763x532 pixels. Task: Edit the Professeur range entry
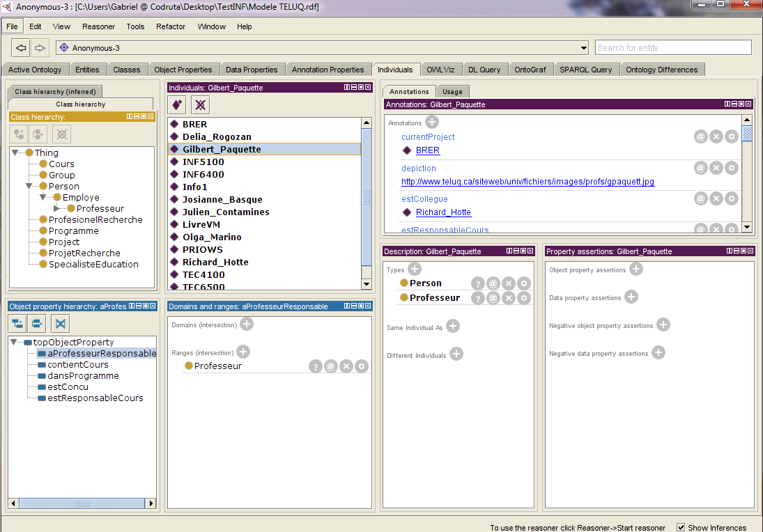[x=361, y=366]
